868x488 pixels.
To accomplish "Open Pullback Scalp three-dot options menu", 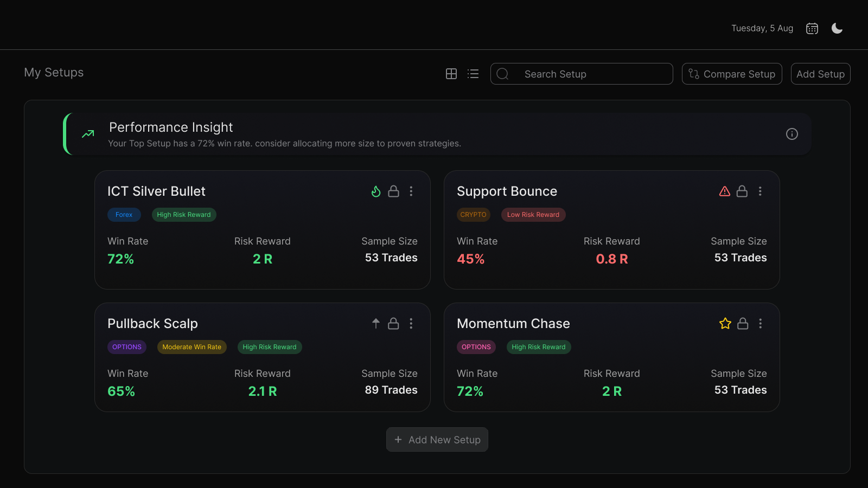I will [411, 324].
